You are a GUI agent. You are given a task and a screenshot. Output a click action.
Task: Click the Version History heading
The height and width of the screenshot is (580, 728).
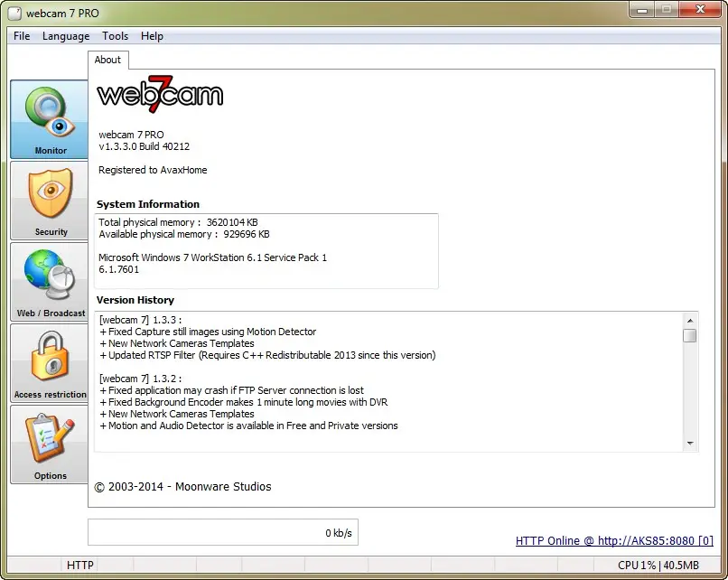(135, 300)
